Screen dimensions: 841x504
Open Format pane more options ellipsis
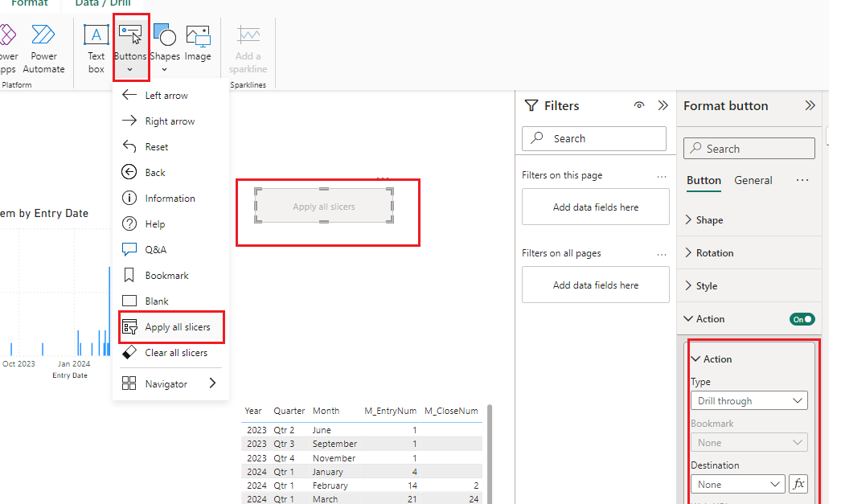tap(802, 180)
